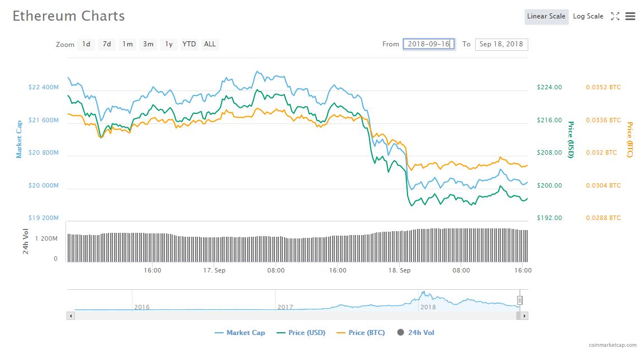644x354 pixels.
Task: Switch to Log Scale
Action: click(x=588, y=16)
